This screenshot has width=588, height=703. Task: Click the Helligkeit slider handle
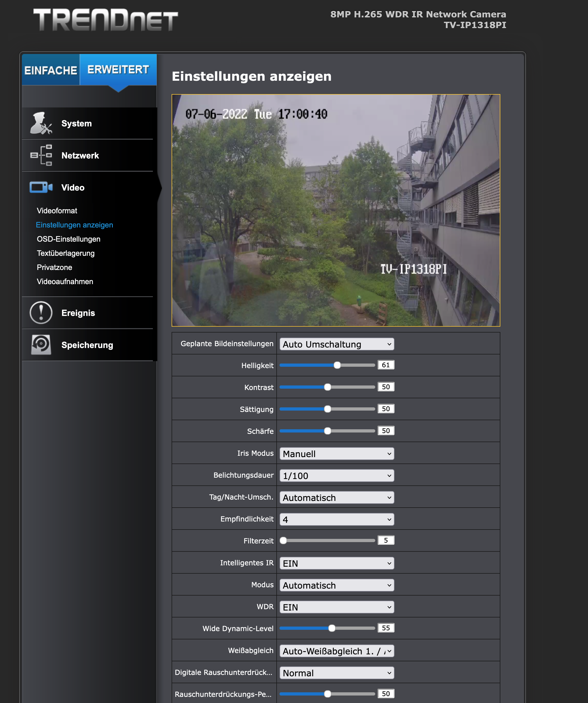coord(337,365)
